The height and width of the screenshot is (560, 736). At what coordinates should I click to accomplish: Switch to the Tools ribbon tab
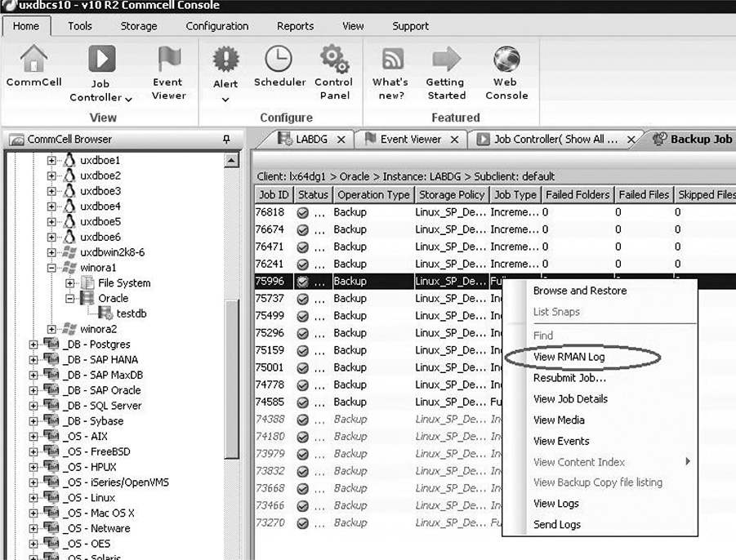pos(80,26)
